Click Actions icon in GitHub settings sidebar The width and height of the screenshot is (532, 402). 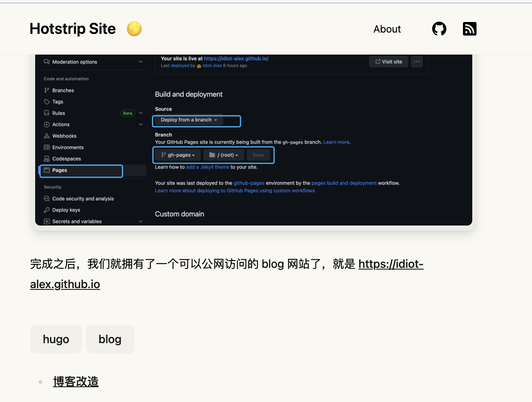47,124
